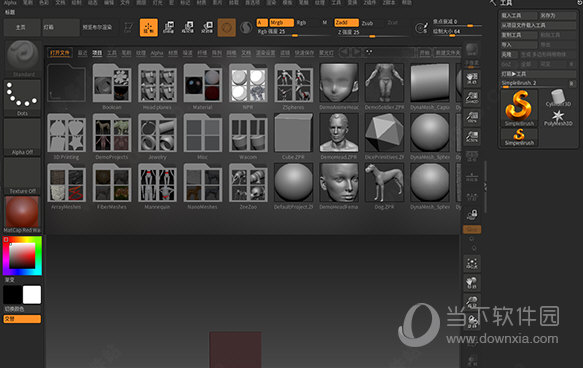Viewport: 583px width, 368px height.
Task: Adjust the Rgb intensity 25 slider
Action: pyautogui.click(x=293, y=33)
